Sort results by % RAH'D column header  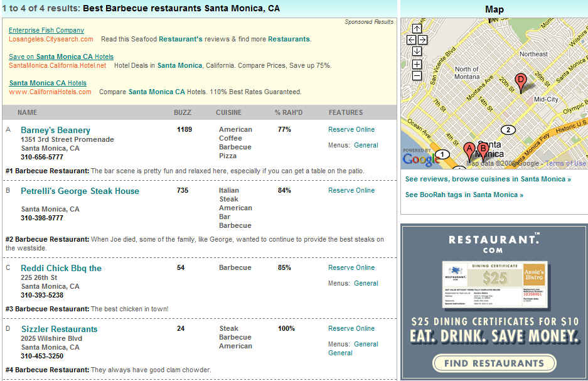coord(289,112)
